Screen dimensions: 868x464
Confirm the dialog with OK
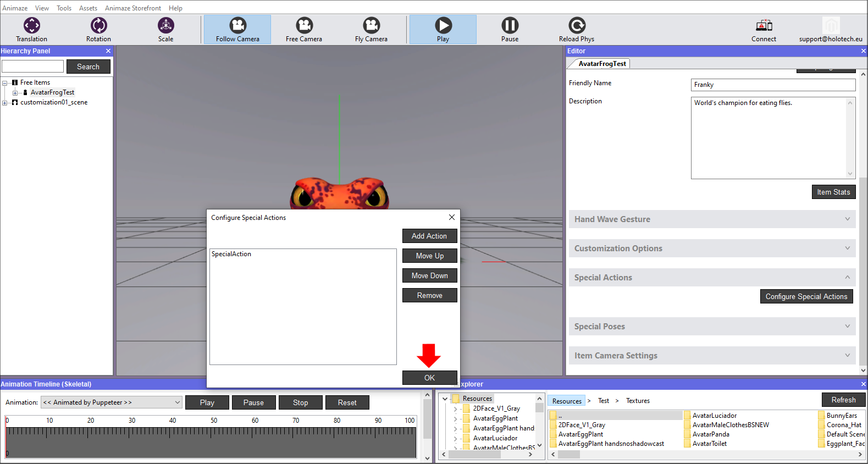429,378
